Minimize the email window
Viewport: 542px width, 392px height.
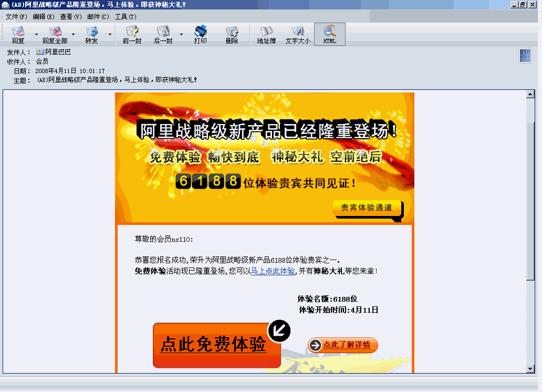[514, 5]
